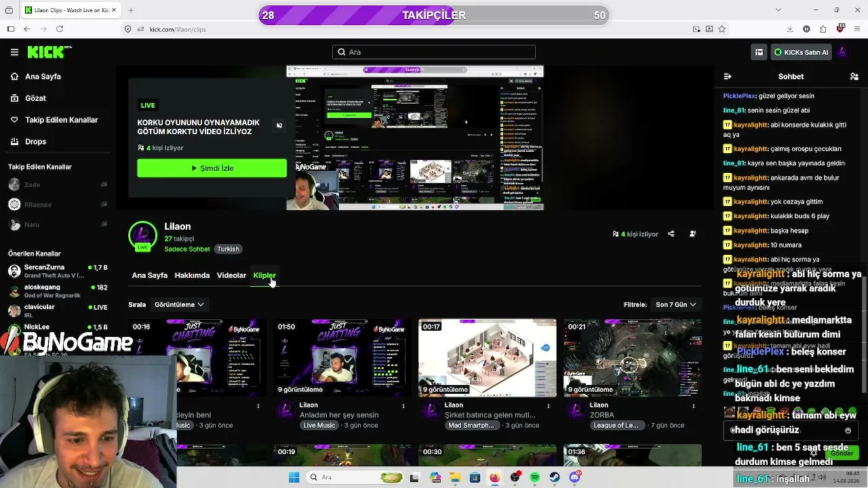Open recommended channel aloskegang
The width and height of the screenshot is (868, 488).
click(58, 291)
